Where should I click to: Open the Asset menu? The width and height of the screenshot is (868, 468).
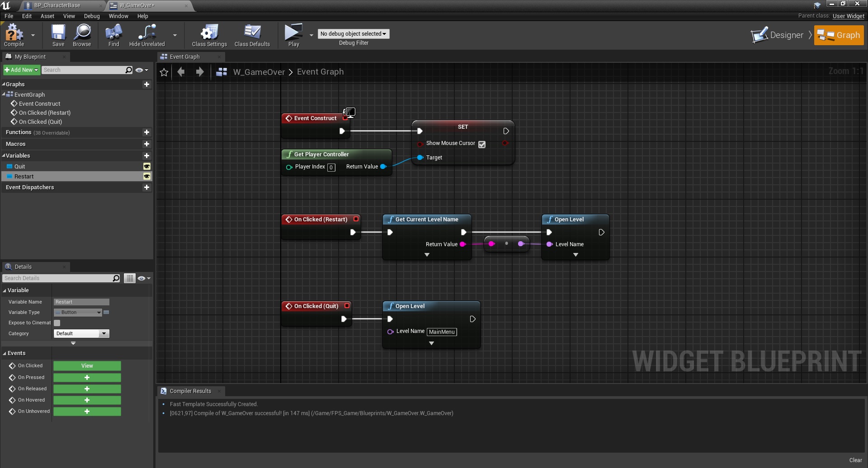click(x=47, y=16)
